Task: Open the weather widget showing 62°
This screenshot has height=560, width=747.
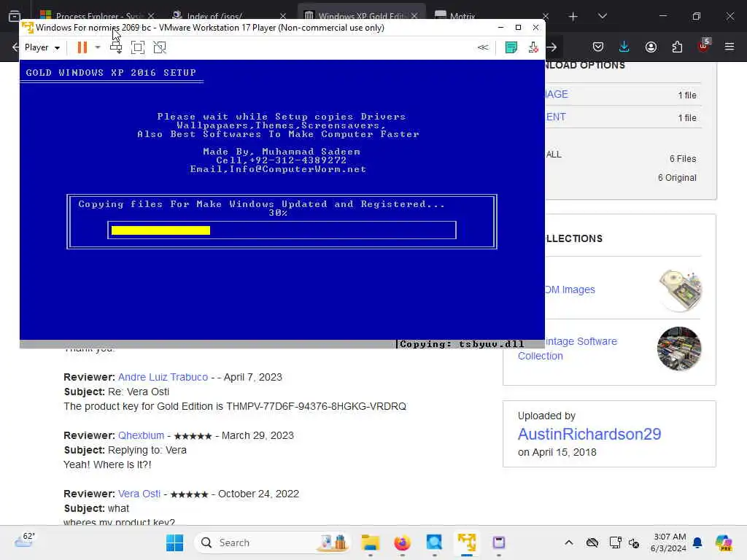Action: pos(25,540)
